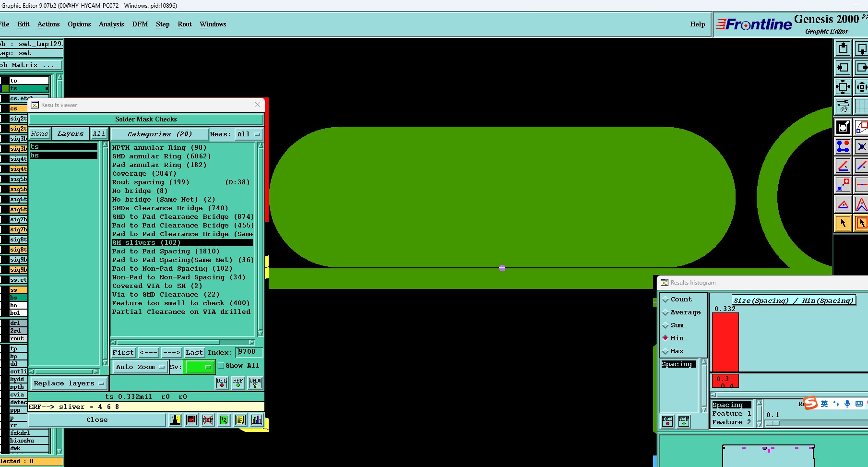Select the orange arrow pointer tool
The image size is (868, 467).
[x=843, y=223]
